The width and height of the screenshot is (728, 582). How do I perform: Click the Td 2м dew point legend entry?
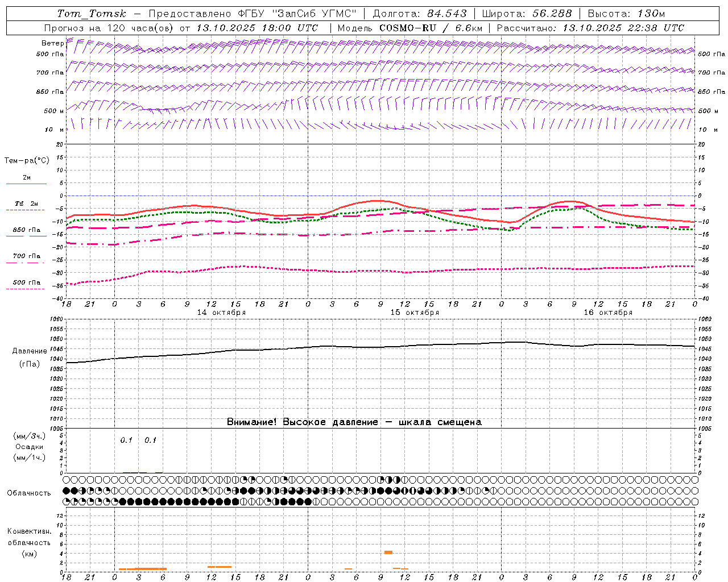tap(27, 203)
